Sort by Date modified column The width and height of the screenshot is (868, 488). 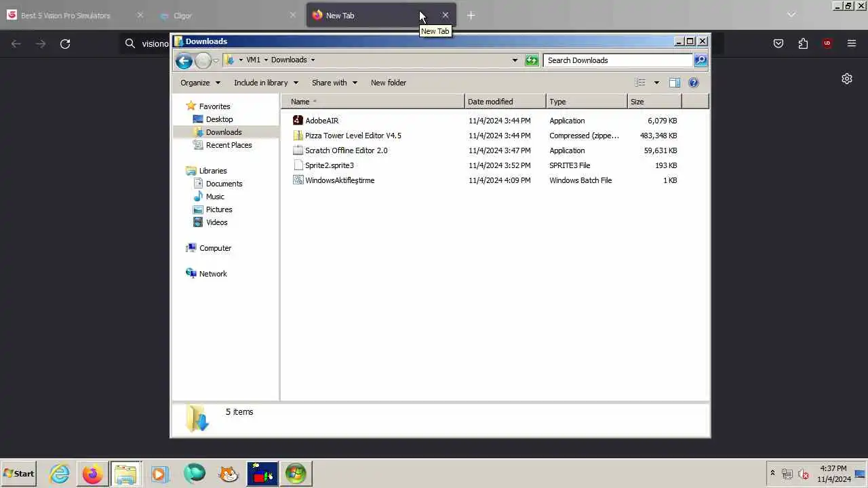(505, 102)
